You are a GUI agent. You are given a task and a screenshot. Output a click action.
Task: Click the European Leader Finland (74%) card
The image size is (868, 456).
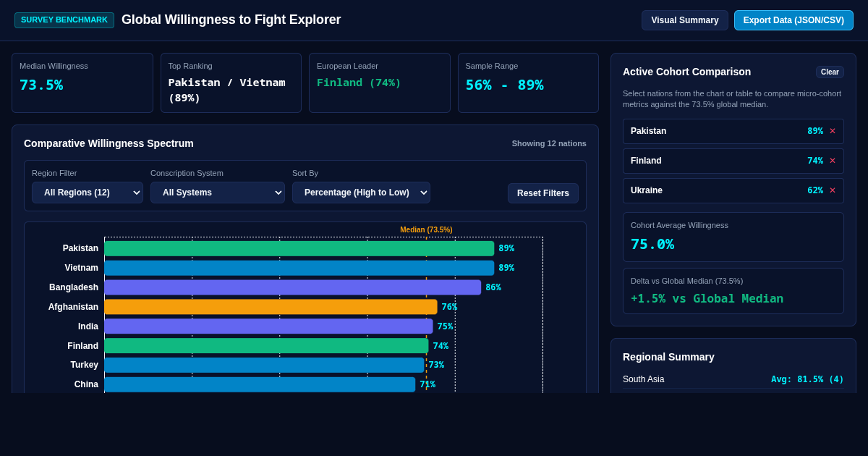click(x=380, y=83)
